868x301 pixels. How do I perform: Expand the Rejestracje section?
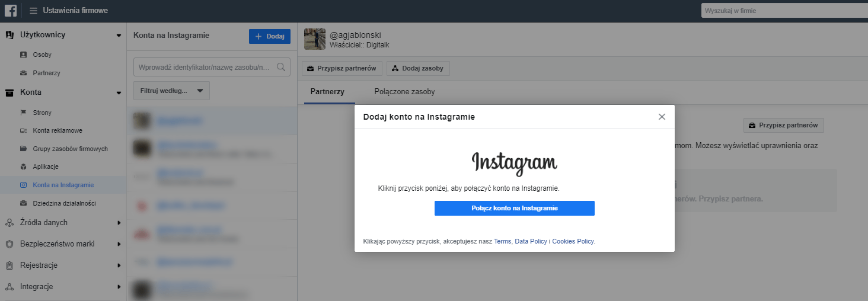coord(119,265)
